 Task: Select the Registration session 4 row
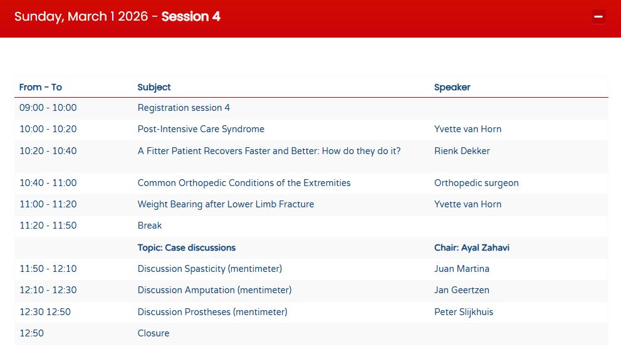pos(184,108)
